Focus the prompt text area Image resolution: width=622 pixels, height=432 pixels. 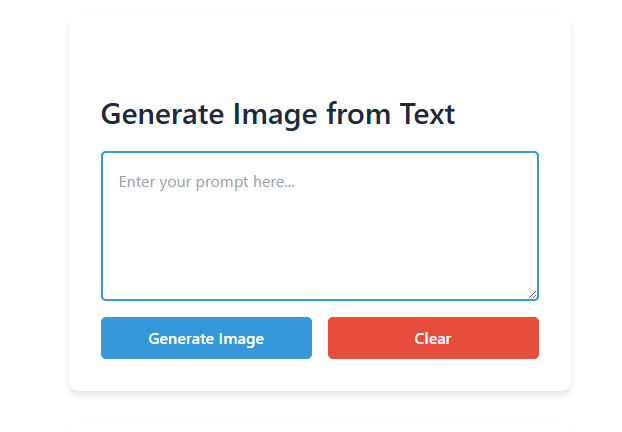320,225
